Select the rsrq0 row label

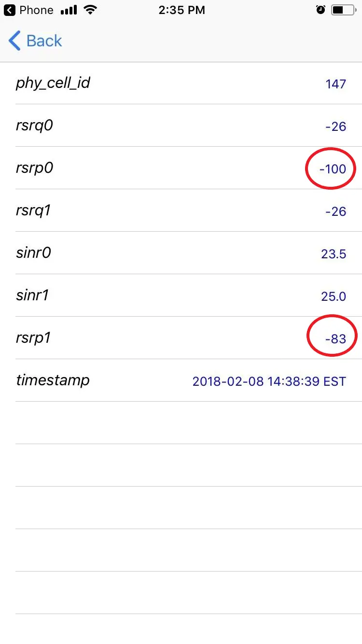point(34,126)
